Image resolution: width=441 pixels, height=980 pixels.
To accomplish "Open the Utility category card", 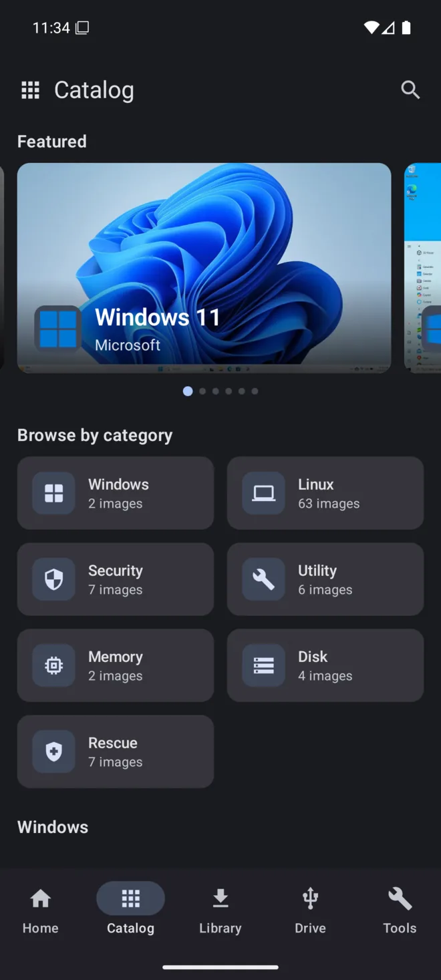I will click(325, 579).
